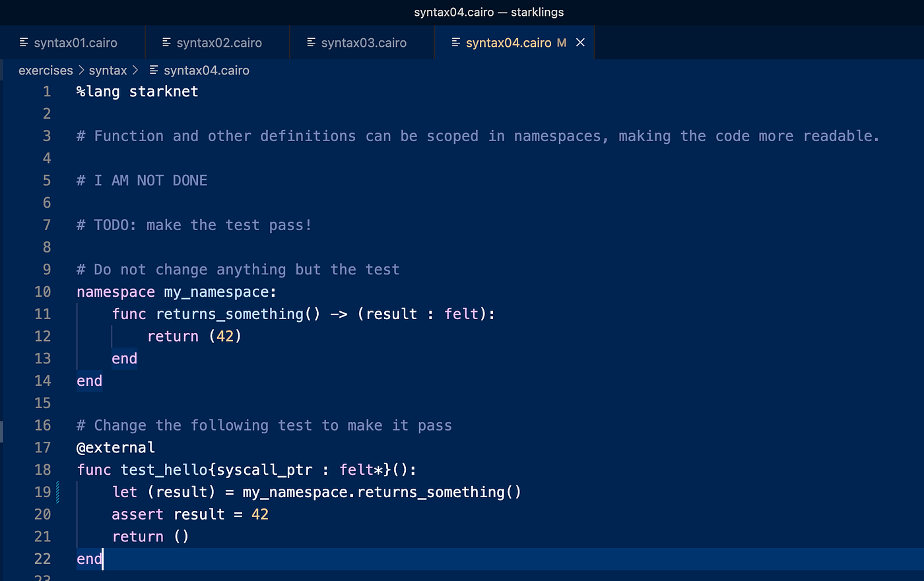The width and height of the screenshot is (924, 581).
Task: Click the returns_something function name on line 11
Action: [230, 315]
